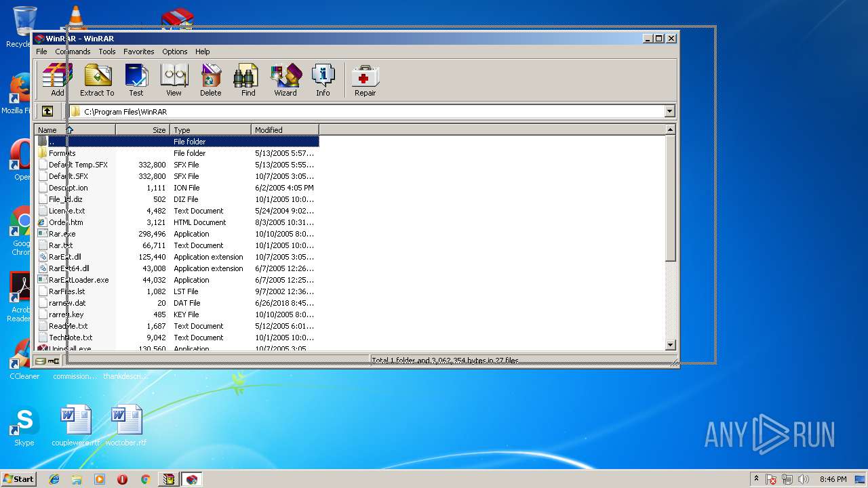Select Order.htm file row
This screenshot has height=488, width=868.
[x=177, y=222]
